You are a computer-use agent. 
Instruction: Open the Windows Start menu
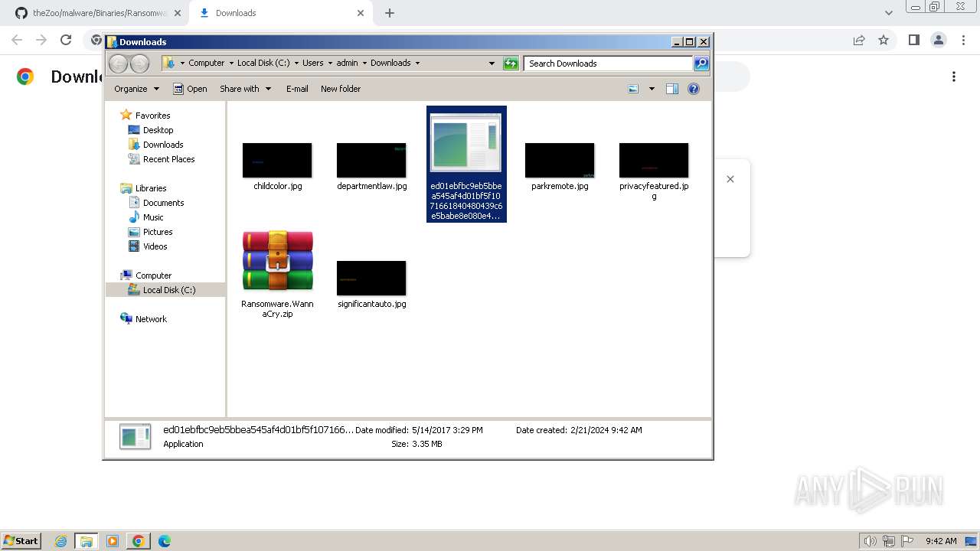pos(21,541)
